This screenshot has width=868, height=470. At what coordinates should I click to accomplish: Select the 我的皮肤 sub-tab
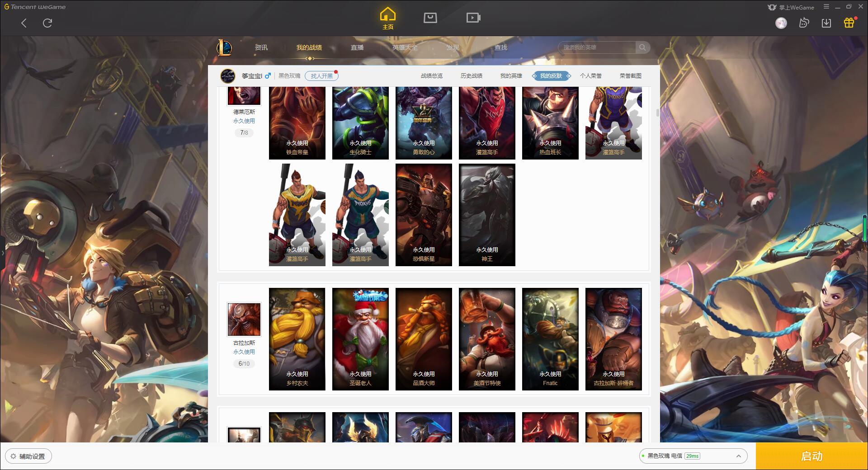click(x=551, y=76)
